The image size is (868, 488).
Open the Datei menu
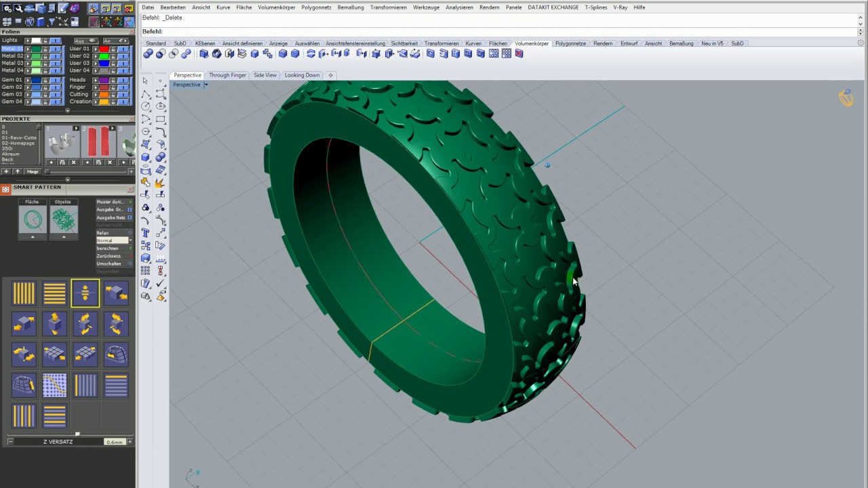[148, 7]
